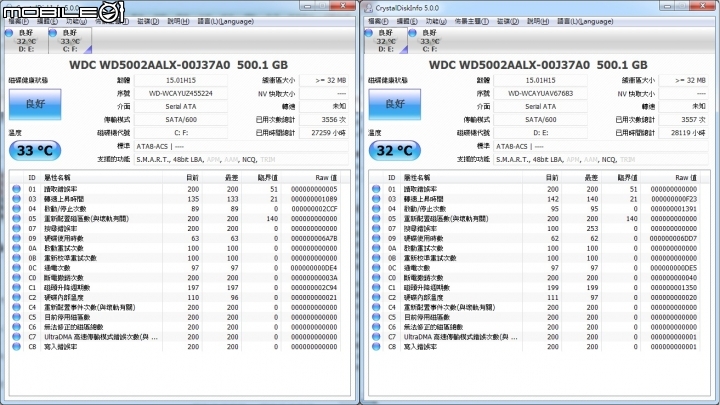This screenshot has width=720, height=405.
Task: Click status circle for row 04 in right window
Action: coord(376,208)
